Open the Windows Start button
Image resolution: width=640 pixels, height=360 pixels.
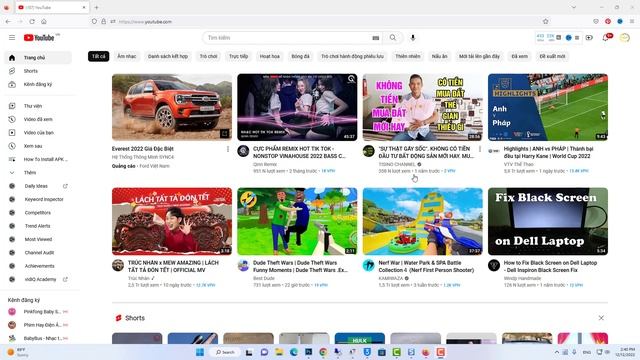click(200, 352)
